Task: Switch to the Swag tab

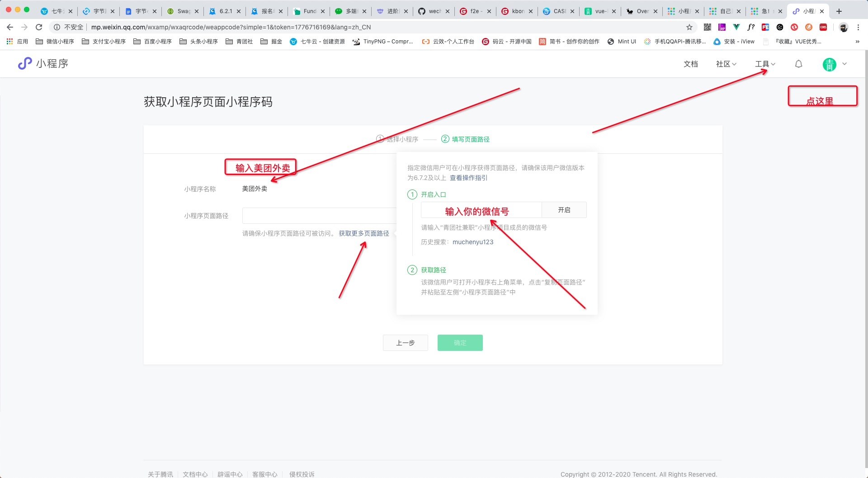Action: [179, 11]
